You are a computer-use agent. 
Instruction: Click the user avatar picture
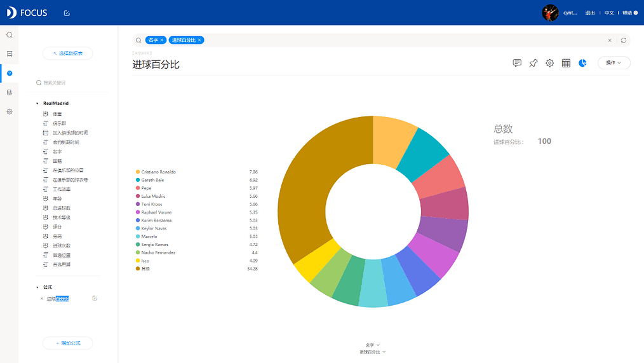(x=550, y=13)
